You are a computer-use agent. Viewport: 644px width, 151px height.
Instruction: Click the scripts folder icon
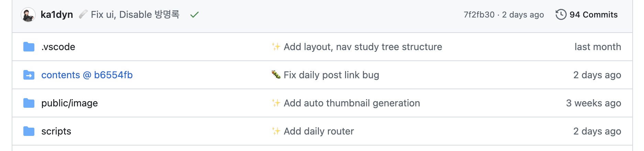[x=29, y=131]
